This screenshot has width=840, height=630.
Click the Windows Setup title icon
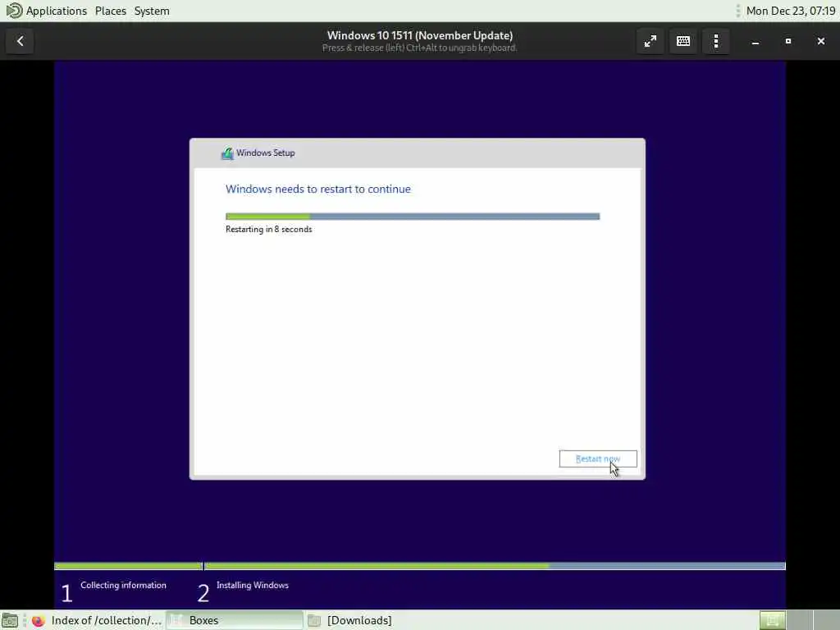click(227, 153)
